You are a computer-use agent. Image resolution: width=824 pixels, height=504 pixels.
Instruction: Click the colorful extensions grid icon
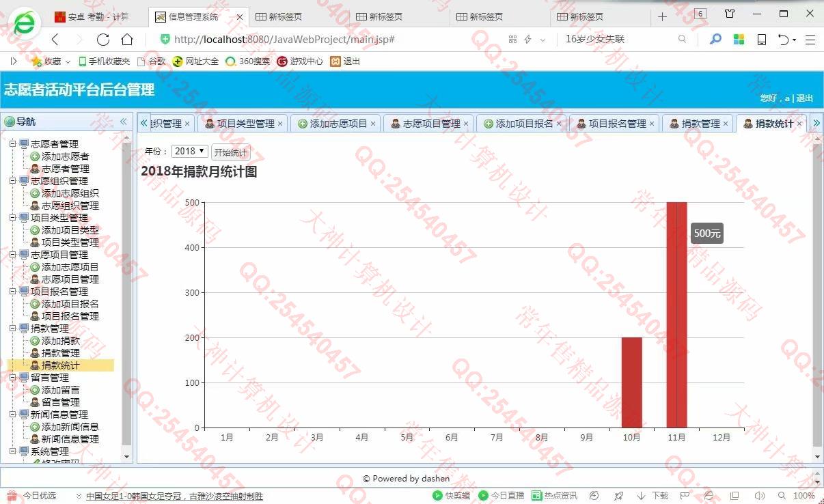739,40
